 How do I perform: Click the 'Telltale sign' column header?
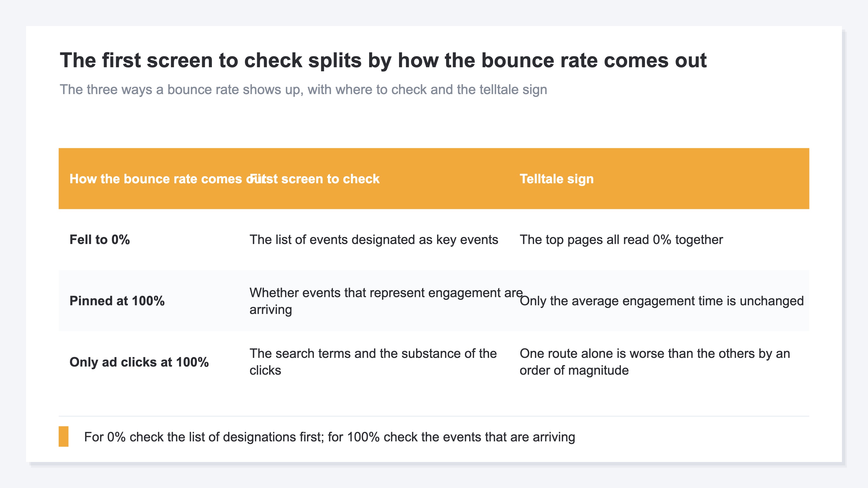(557, 179)
